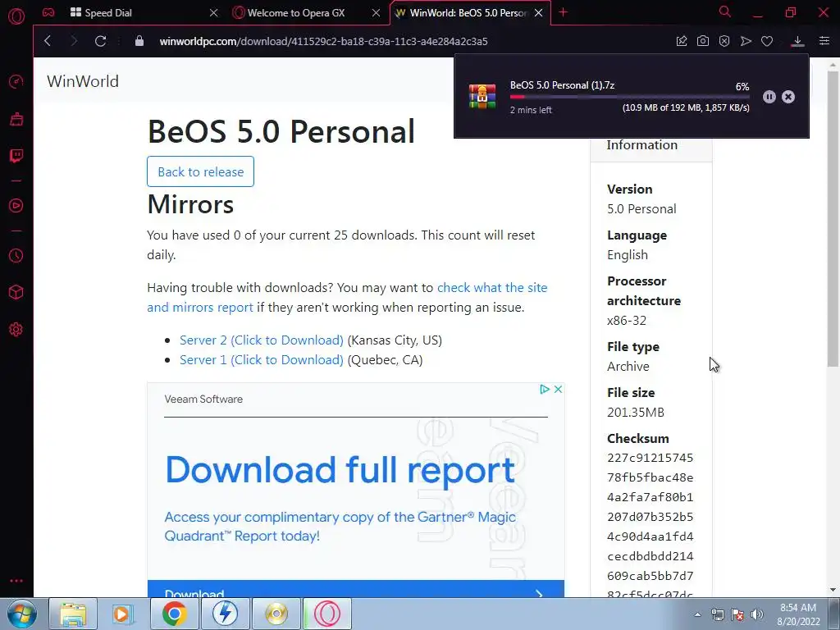Image resolution: width=840 pixels, height=630 pixels.
Task: Open a new tab with plus button
Action: (563, 12)
